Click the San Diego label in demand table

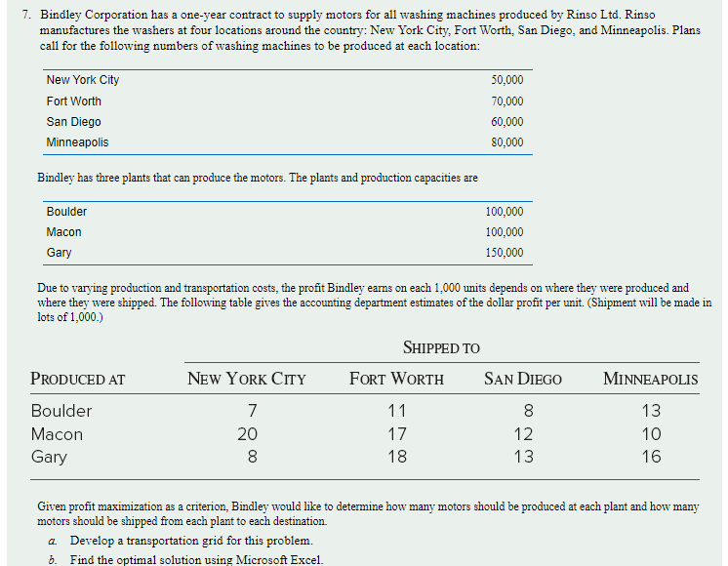coord(73,122)
